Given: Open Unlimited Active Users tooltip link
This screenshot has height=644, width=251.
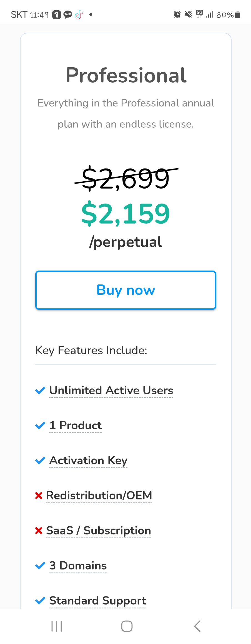Looking at the screenshot, I should 111,390.
